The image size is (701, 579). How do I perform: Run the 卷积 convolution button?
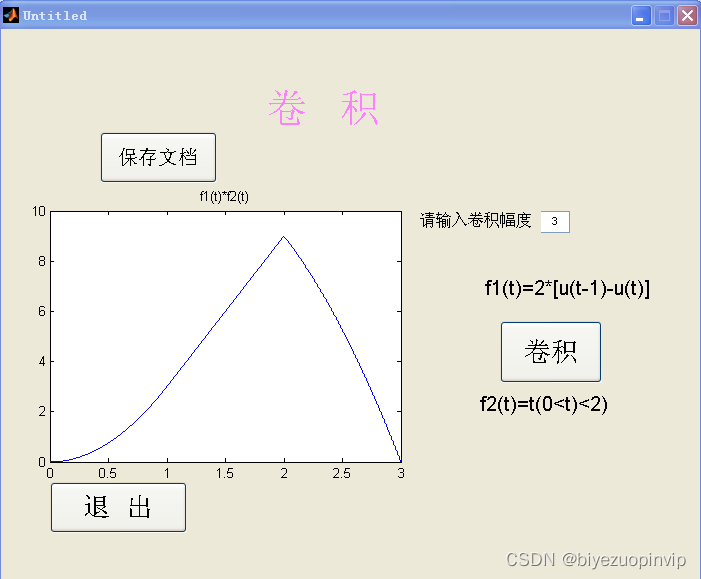tap(551, 352)
